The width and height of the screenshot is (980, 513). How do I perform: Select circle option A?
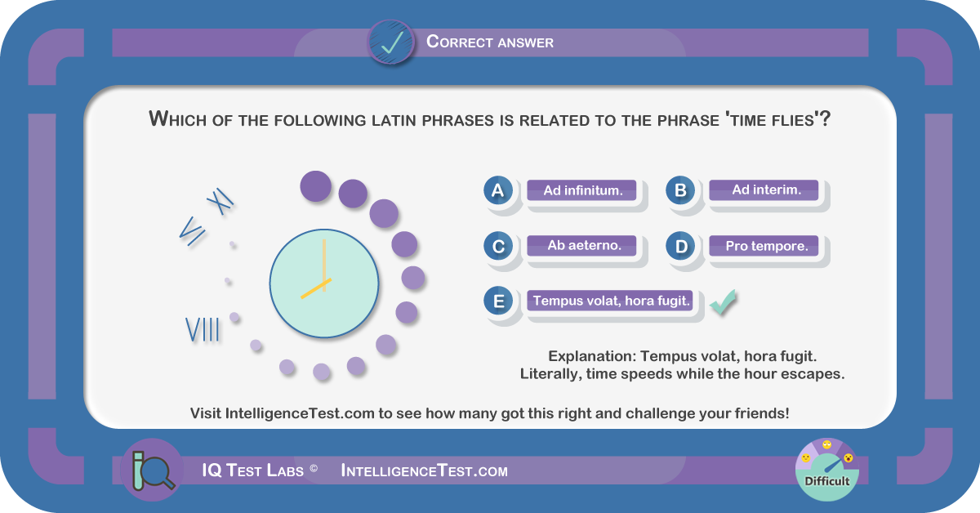pyautogui.click(x=497, y=191)
